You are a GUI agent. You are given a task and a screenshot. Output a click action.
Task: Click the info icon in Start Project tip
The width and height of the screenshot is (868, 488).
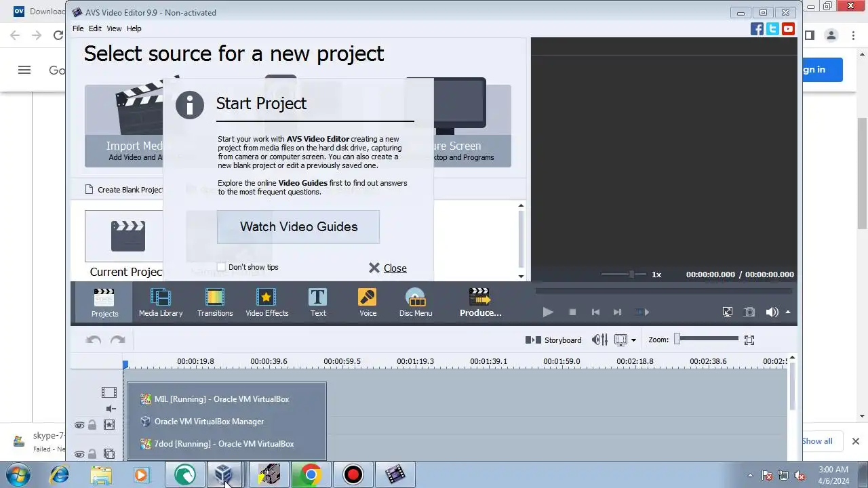[x=189, y=105]
